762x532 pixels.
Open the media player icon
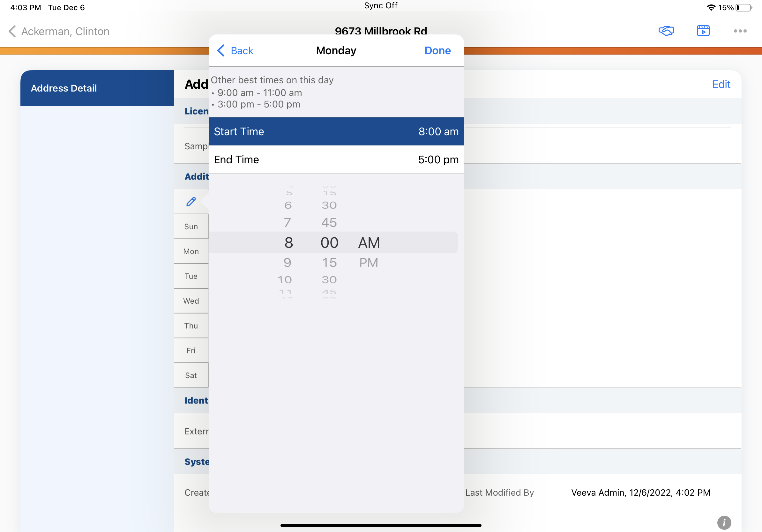(703, 31)
